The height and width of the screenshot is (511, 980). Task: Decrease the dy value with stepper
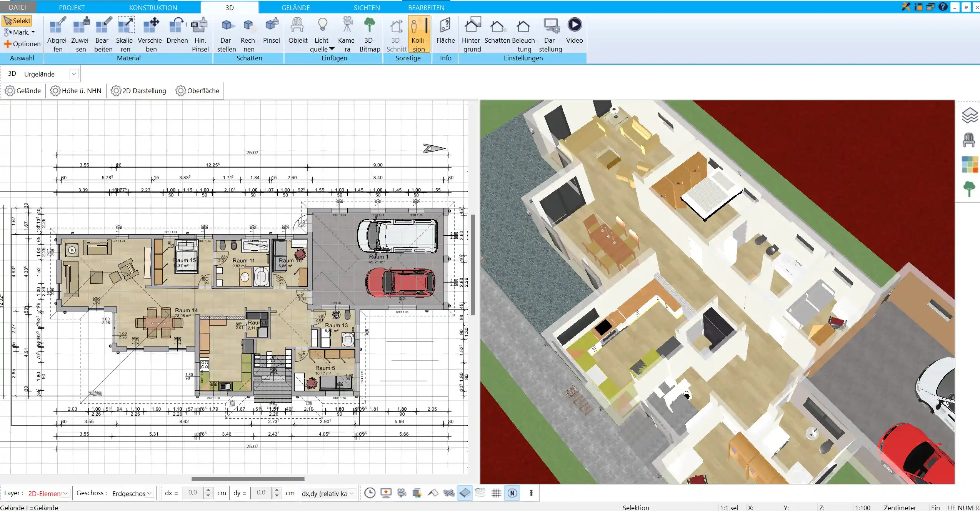pos(277,496)
